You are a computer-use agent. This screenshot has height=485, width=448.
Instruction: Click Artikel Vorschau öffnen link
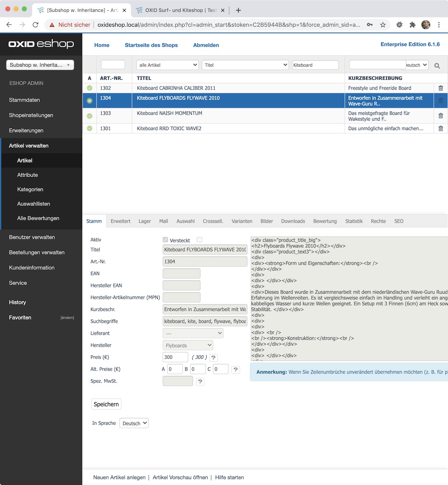click(x=180, y=477)
